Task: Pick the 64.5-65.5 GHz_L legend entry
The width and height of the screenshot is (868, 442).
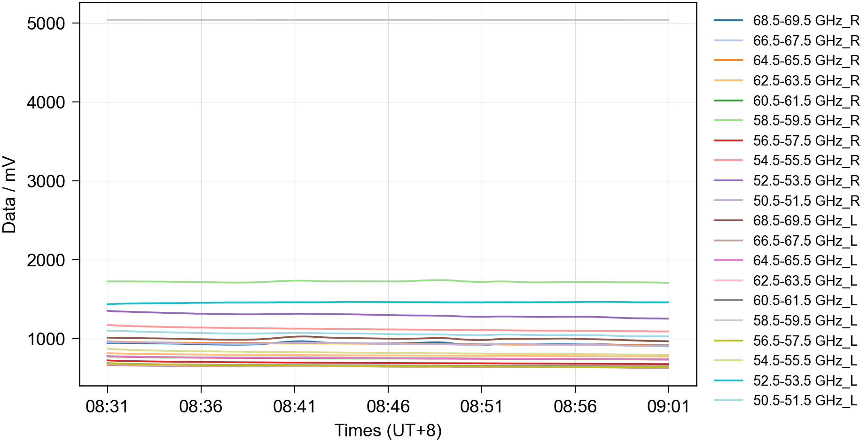Action: coord(805,261)
